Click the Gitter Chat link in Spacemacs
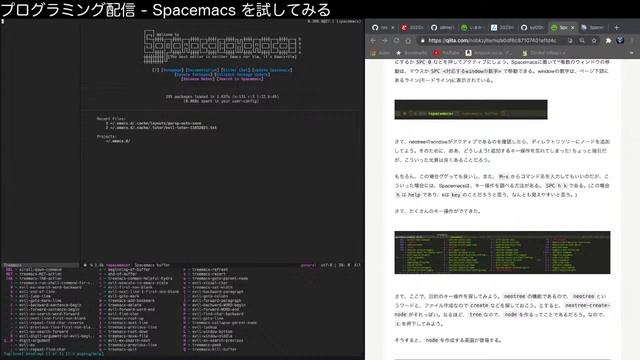 (235, 70)
